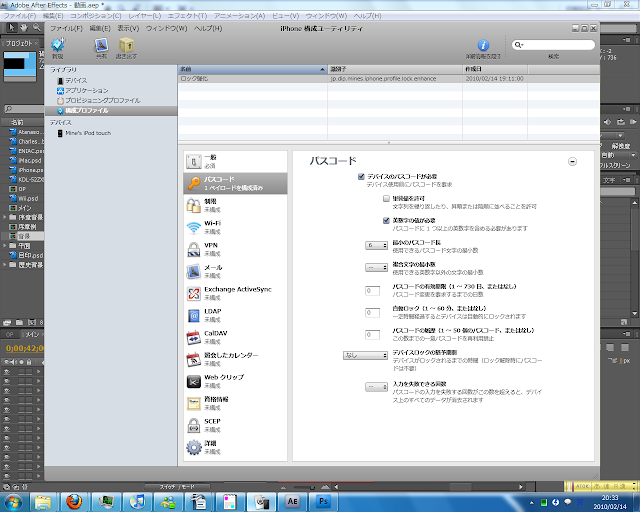Select the SCEP payload icon
The height and width of the screenshot is (512, 640).
193,425
